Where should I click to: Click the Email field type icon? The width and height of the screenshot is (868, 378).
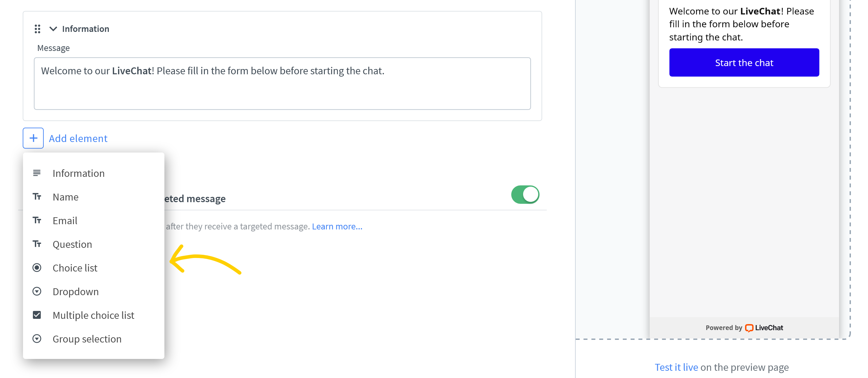click(37, 220)
